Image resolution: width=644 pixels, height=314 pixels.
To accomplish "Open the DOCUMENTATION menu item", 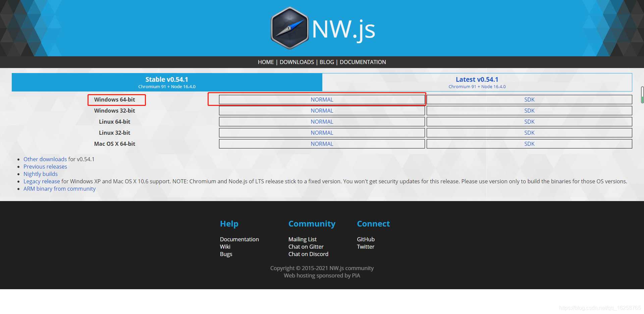I will tap(363, 62).
